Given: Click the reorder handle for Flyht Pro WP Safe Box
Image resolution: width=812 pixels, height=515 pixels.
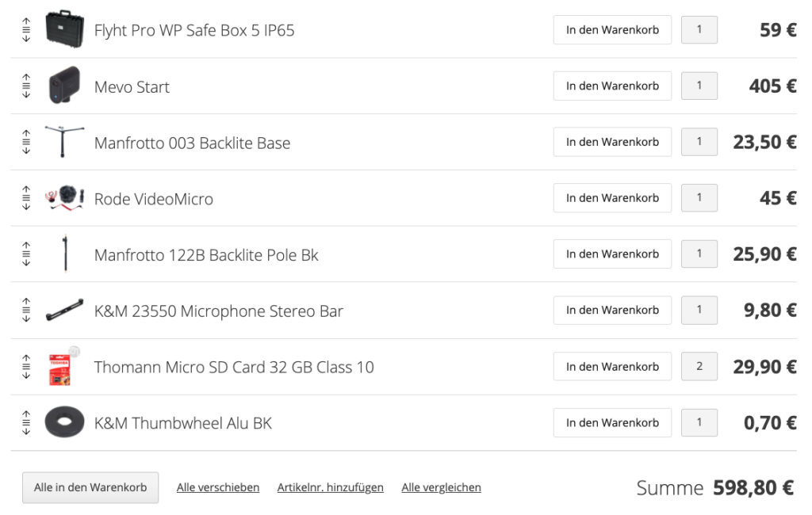Looking at the screenshot, I should (26, 30).
